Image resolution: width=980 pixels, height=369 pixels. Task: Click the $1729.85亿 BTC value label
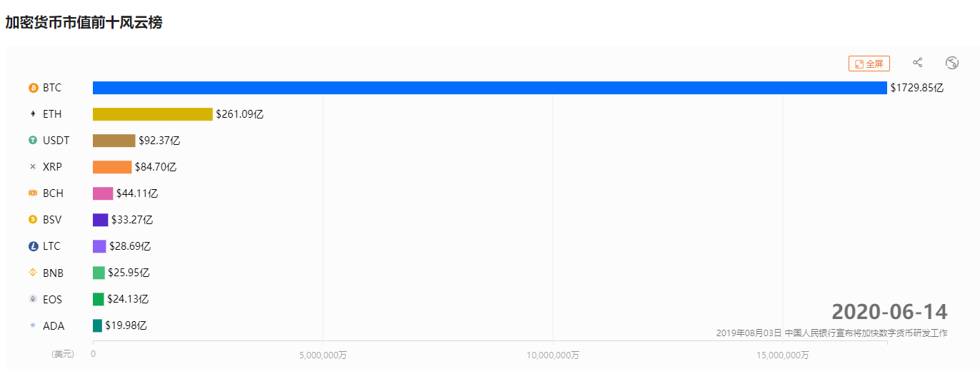(917, 88)
